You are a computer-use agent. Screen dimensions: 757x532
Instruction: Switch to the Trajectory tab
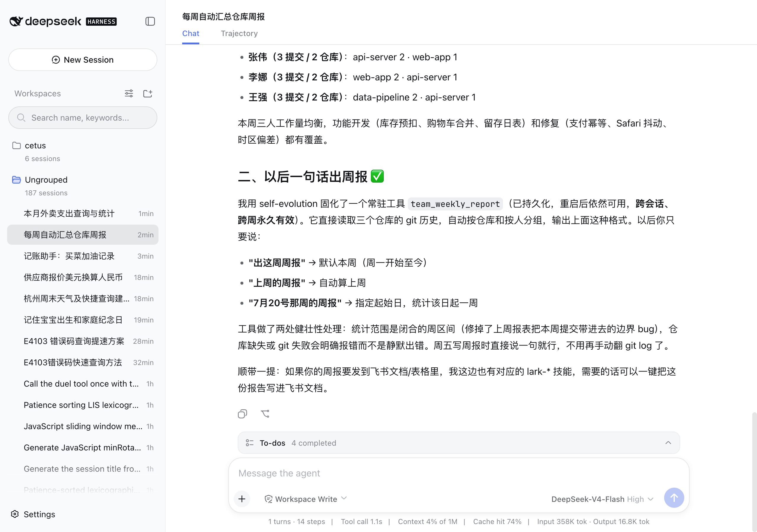click(x=239, y=34)
